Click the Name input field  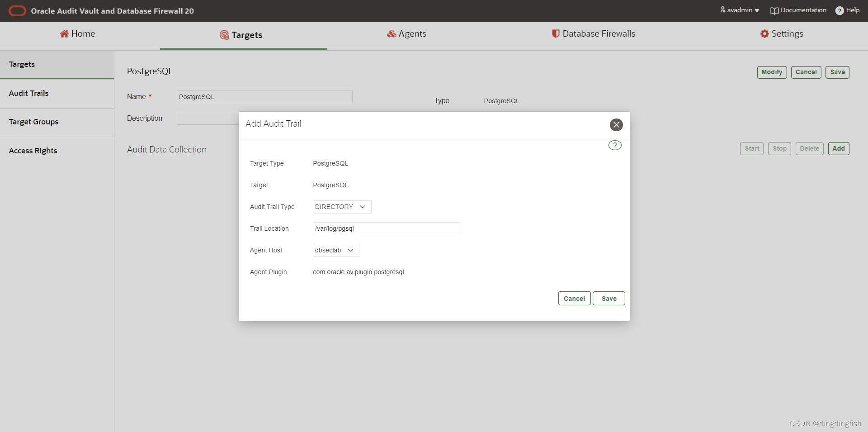[x=264, y=97]
